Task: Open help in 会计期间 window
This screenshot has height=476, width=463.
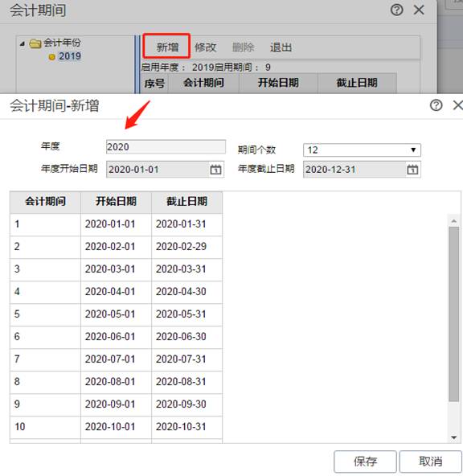Action: click(x=396, y=10)
